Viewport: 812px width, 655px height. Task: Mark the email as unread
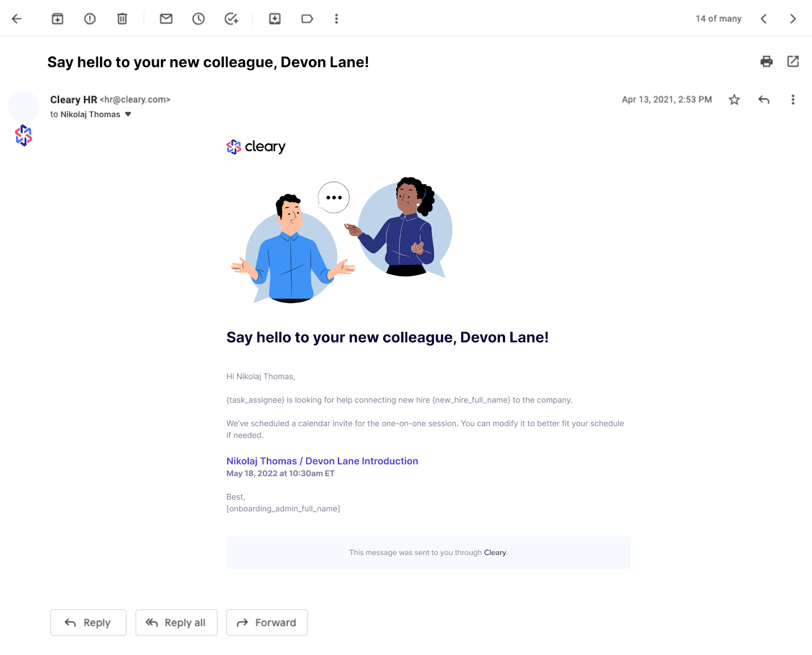pos(166,19)
